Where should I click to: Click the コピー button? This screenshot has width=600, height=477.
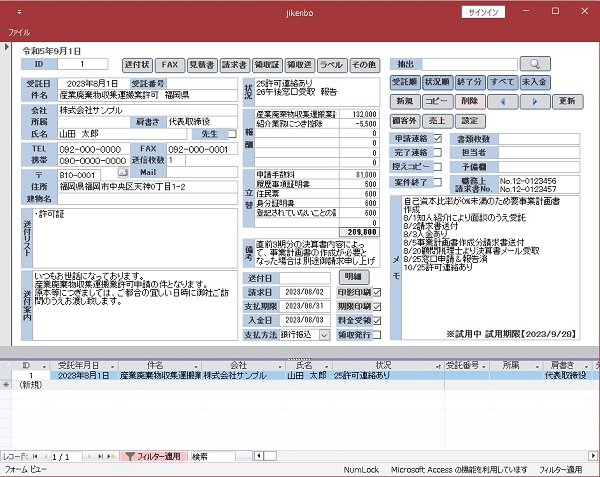[437, 102]
